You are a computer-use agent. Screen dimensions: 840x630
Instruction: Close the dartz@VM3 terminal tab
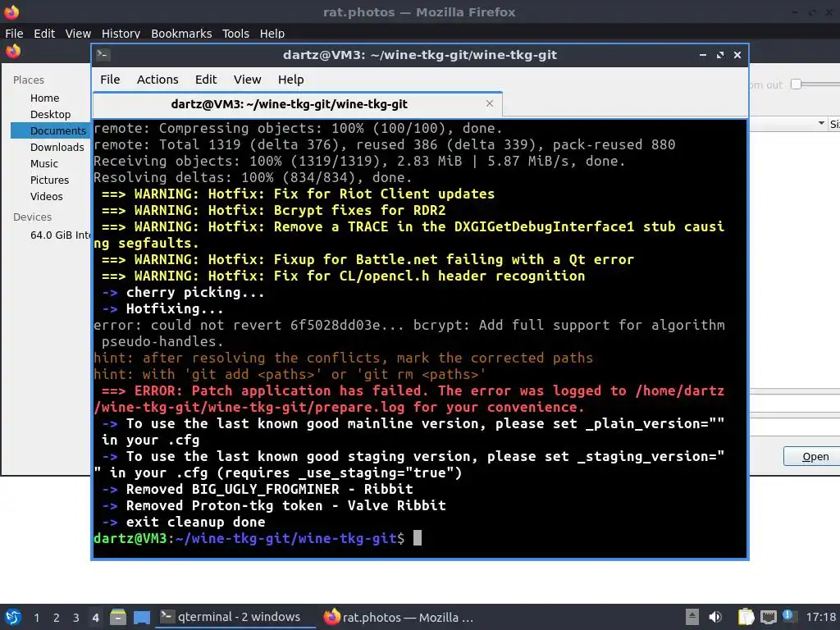click(x=490, y=103)
